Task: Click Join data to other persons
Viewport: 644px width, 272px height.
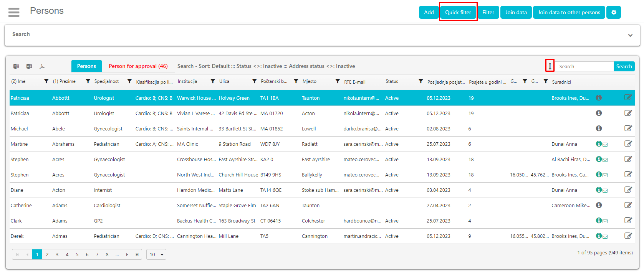Action: click(569, 12)
